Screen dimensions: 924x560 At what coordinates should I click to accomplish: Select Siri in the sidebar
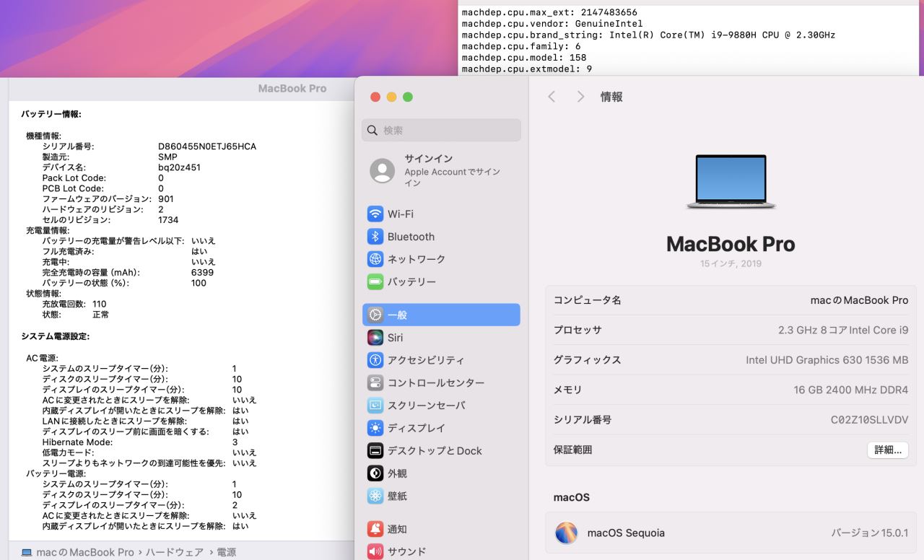(394, 338)
